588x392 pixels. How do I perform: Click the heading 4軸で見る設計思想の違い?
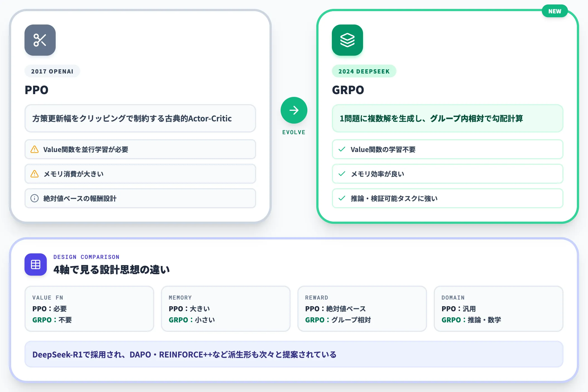pyautogui.click(x=111, y=269)
